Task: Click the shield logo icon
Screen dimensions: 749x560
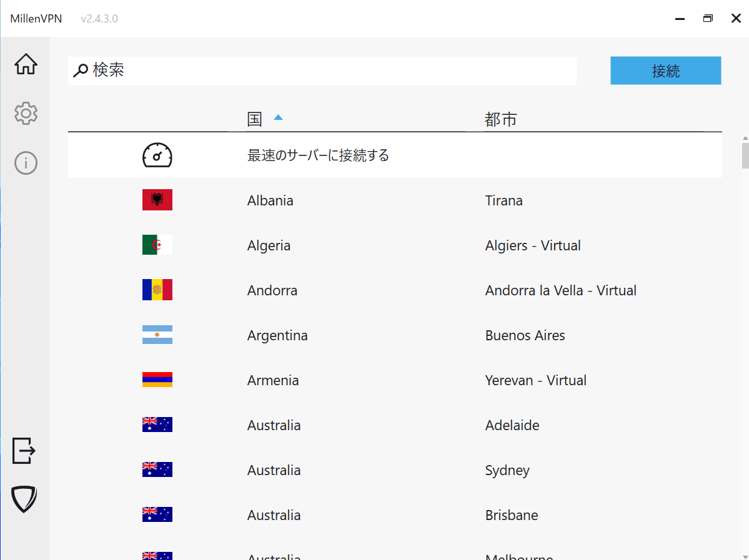Action: (x=24, y=499)
